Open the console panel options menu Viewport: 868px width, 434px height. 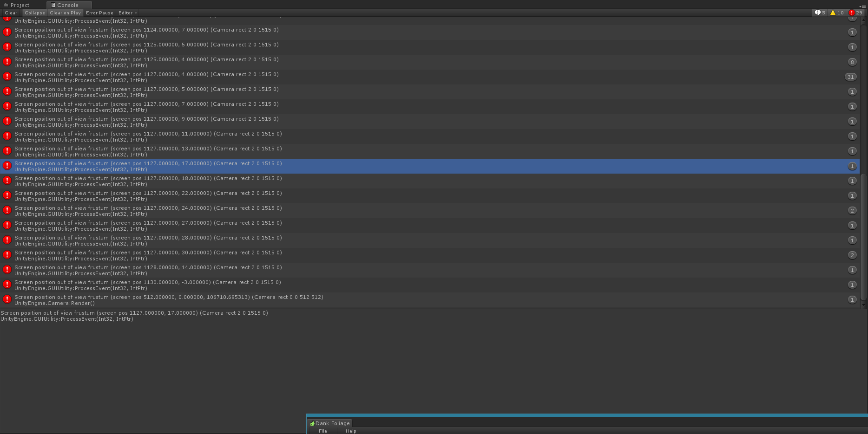(863, 6)
